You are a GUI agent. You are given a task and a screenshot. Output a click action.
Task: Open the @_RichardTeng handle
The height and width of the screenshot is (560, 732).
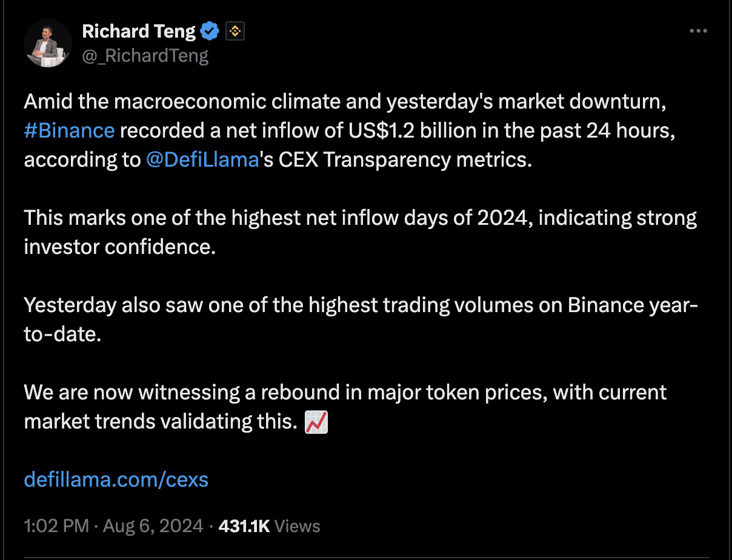(145, 56)
